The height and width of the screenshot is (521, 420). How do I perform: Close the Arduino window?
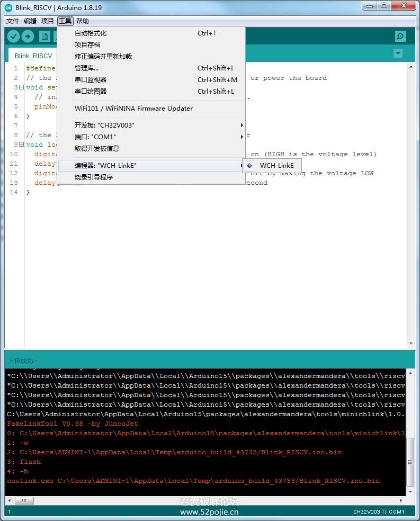[x=404, y=6]
